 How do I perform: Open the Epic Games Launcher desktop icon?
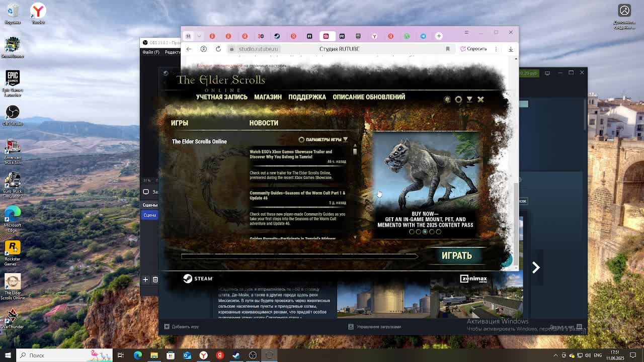[x=13, y=83]
